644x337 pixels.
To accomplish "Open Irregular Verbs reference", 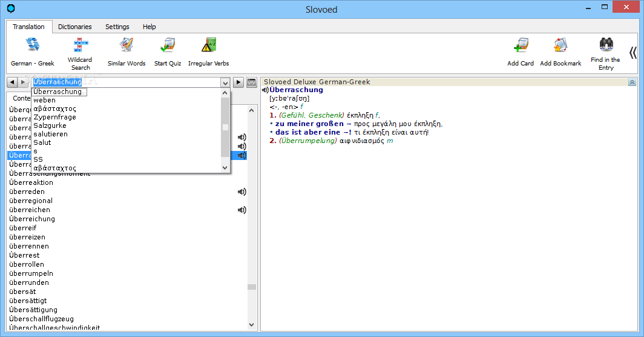I will 209,44.
